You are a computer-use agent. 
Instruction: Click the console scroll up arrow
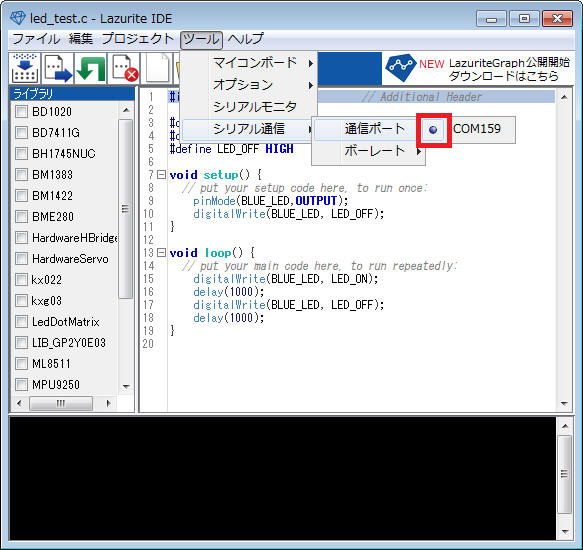coord(565,426)
